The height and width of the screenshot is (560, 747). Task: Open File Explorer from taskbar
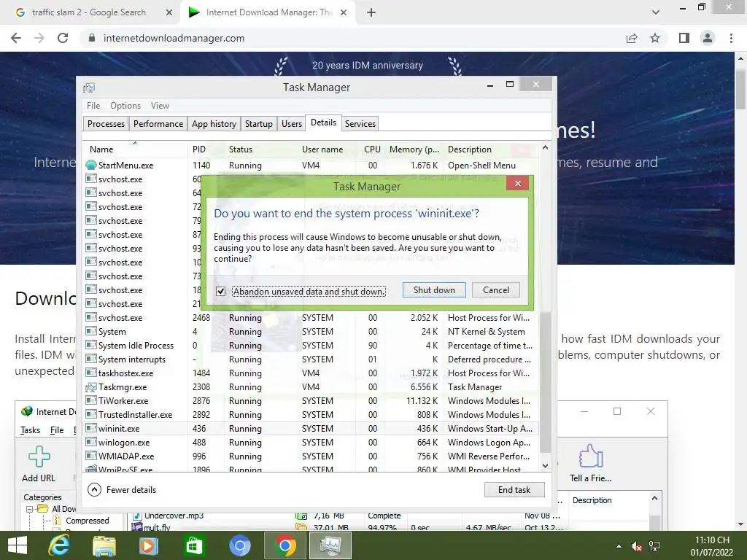[x=104, y=545]
